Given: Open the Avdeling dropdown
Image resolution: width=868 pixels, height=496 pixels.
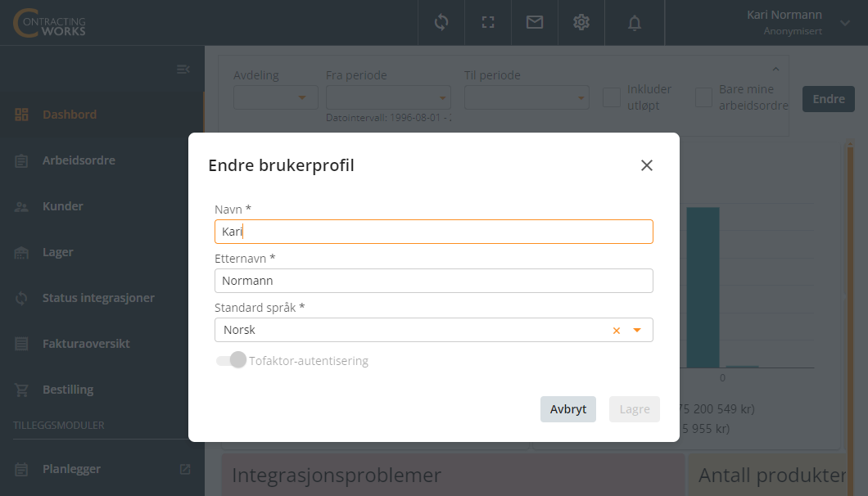Looking at the screenshot, I should [x=276, y=97].
